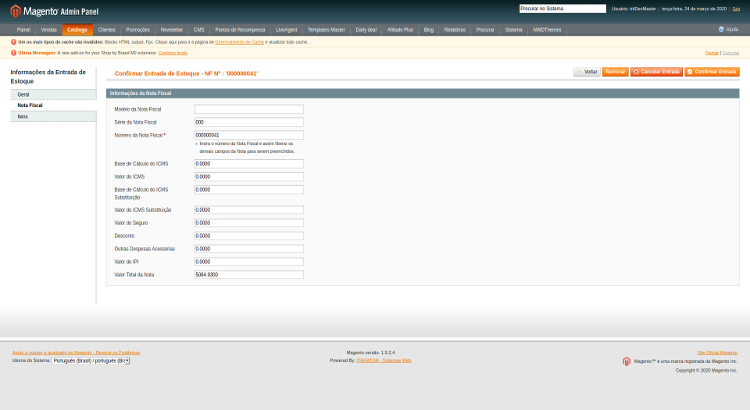Click the Informações da Nota Fiscal section header

tap(423, 93)
